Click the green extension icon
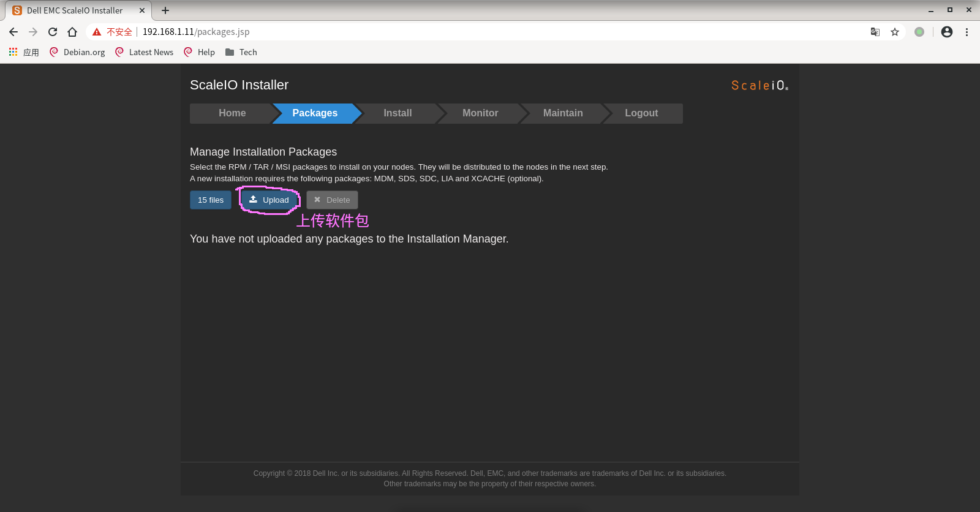980x512 pixels. tap(919, 32)
